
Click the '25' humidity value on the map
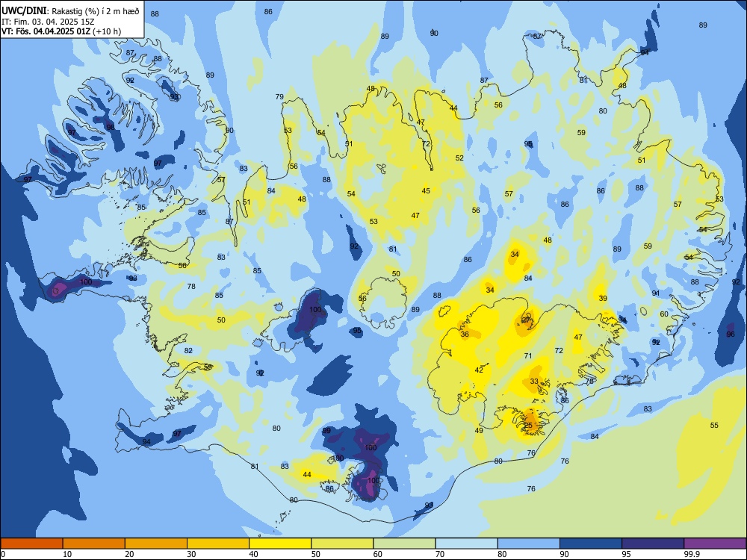pyautogui.click(x=528, y=426)
